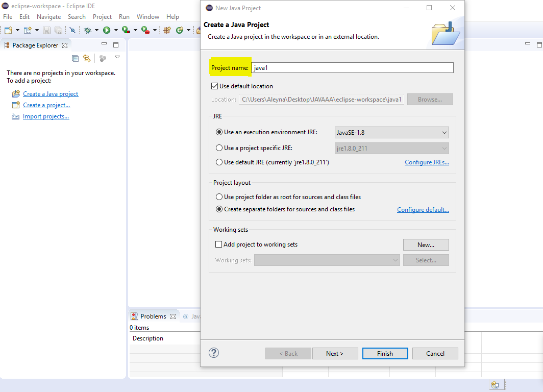Click the status bar icon at bottom right
Viewport: 543px width, 392px height.
(x=495, y=384)
